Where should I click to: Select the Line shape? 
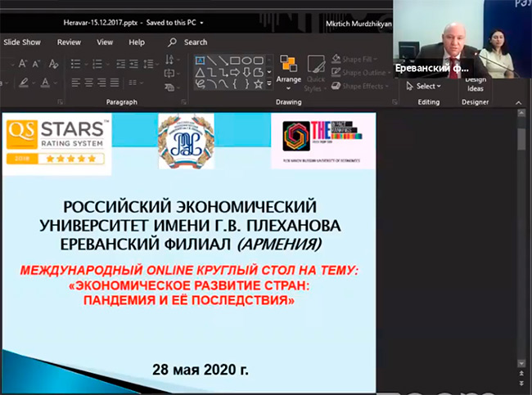(x=212, y=61)
